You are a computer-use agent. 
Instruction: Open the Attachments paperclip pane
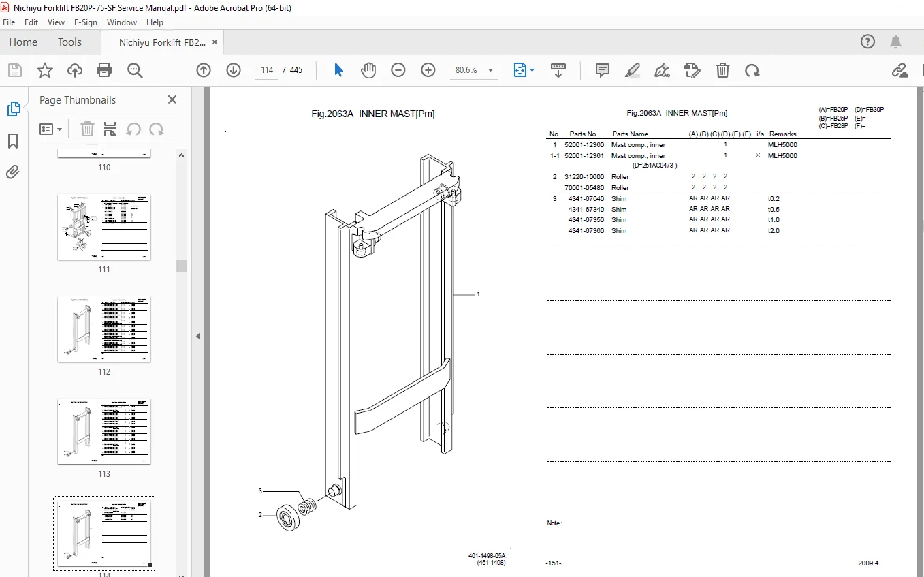[x=13, y=172]
